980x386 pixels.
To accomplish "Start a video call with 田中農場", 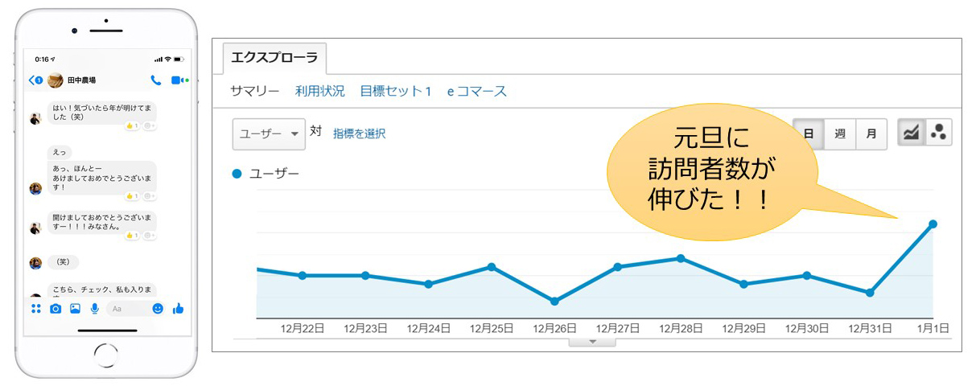I will (x=176, y=80).
